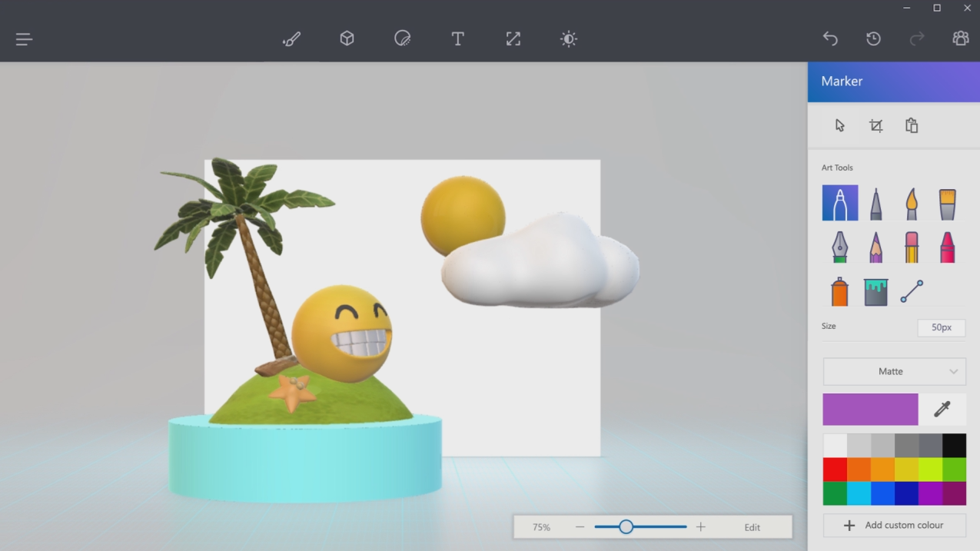Zoom in with the plus button
Viewport: 980px width, 551px height.
(700, 527)
